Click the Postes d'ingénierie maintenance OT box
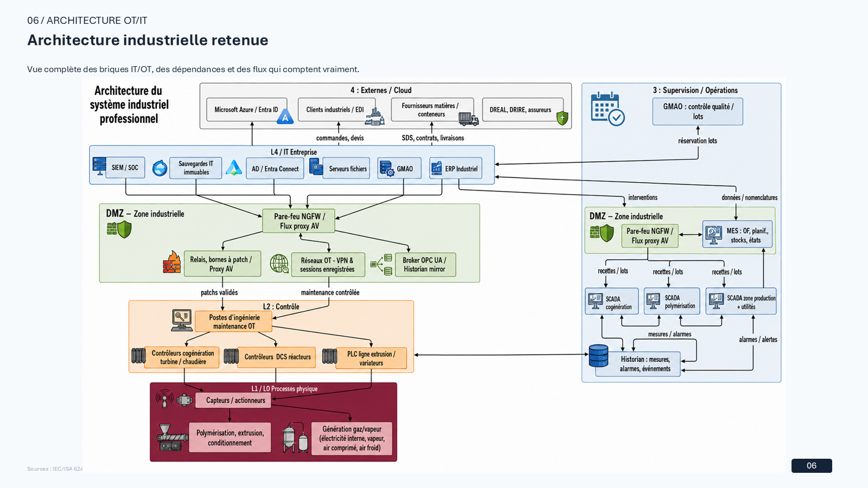This screenshot has width=868, height=488. (234, 322)
